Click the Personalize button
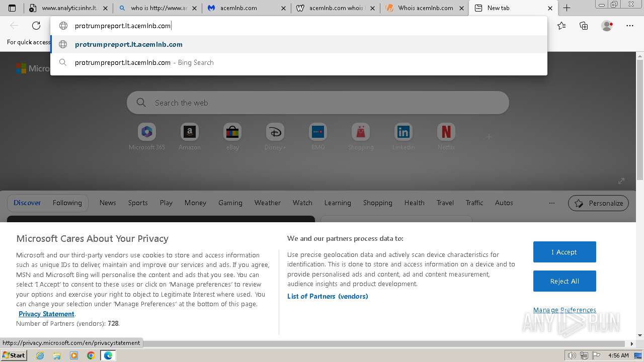Image resolution: width=644 pixels, height=362 pixels. 598,203
